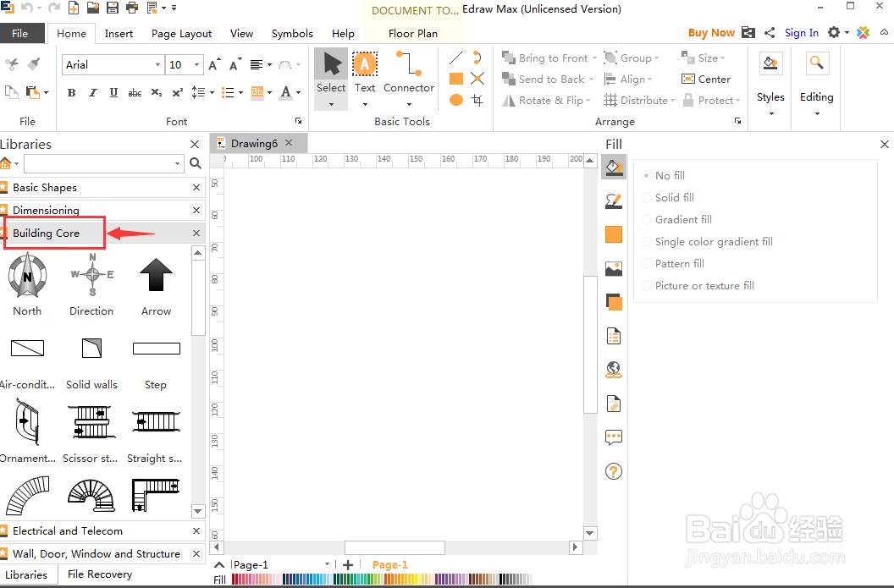Open the Picture panel icon

pos(614,268)
